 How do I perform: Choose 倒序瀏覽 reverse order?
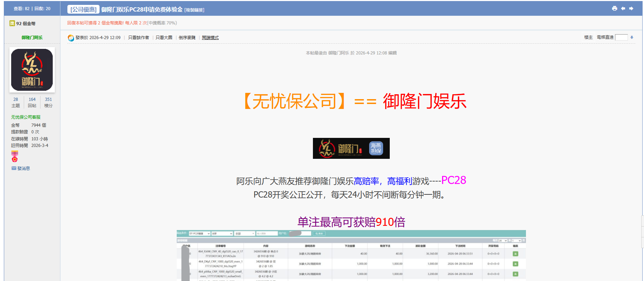[187, 38]
